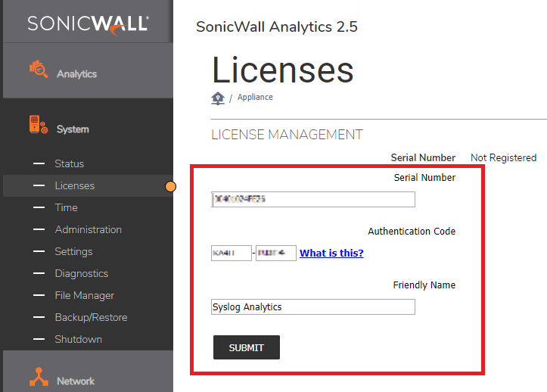Screen dimensions: 547x392
Task: Open the Administration page
Action: 88,229
